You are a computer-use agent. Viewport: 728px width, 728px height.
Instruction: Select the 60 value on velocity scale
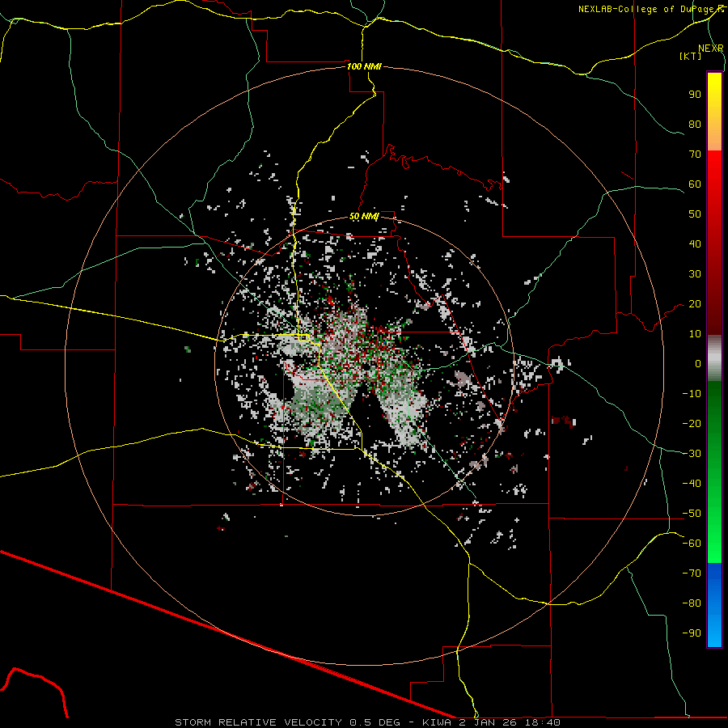click(x=695, y=184)
